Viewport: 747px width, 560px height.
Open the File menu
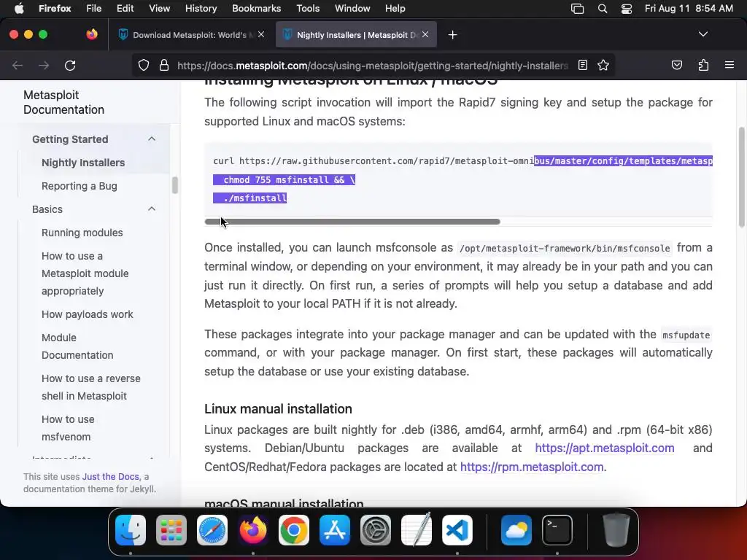94,8
